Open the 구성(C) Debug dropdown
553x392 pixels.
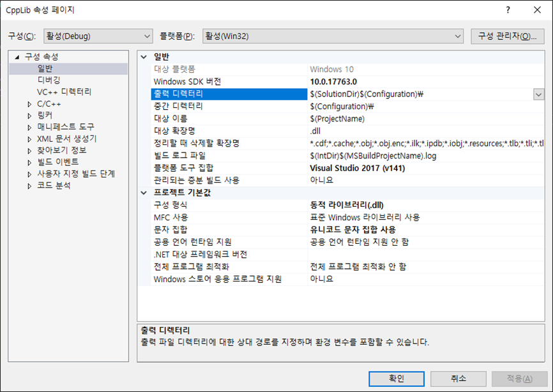(x=148, y=36)
